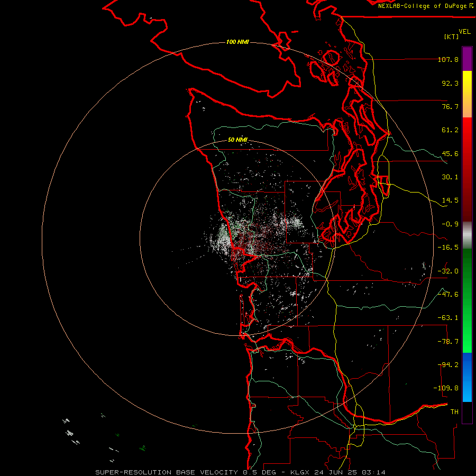Click the 14.5 velocity scale value

(450, 200)
